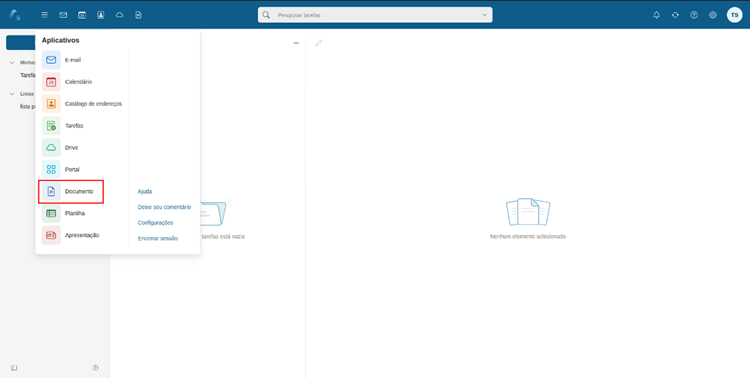Open the TS user avatar menu
The height and width of the screenshot is (378, 750).
[x=734, y=15]
